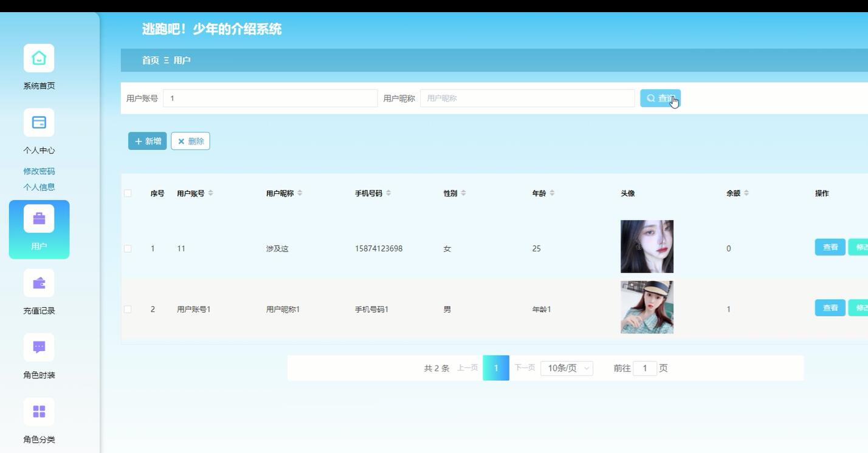Go to 首页 in the breadcrumb
Screen dimensions: 868x453
151,60
